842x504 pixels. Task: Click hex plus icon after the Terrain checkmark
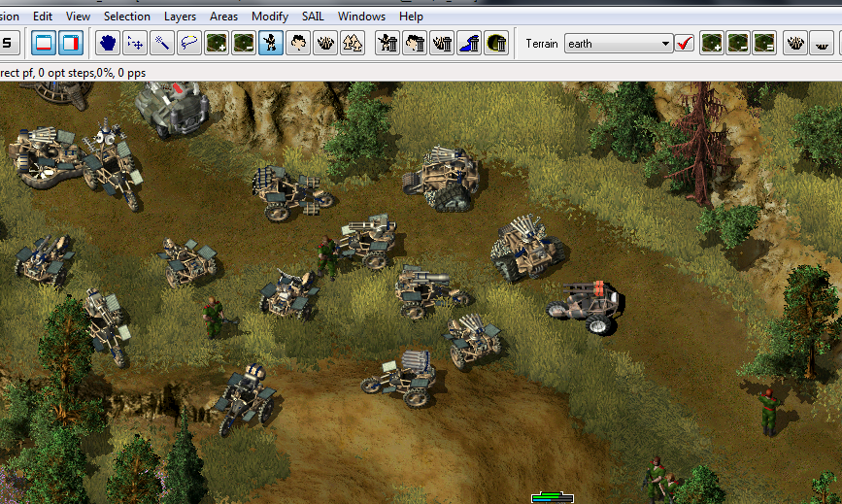click(712, 43)
